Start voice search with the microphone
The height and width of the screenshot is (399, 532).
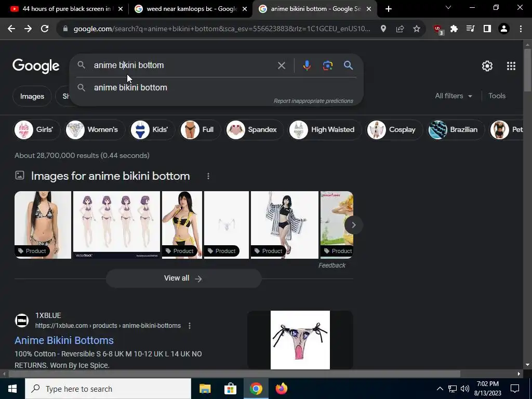tap(307, 65)
